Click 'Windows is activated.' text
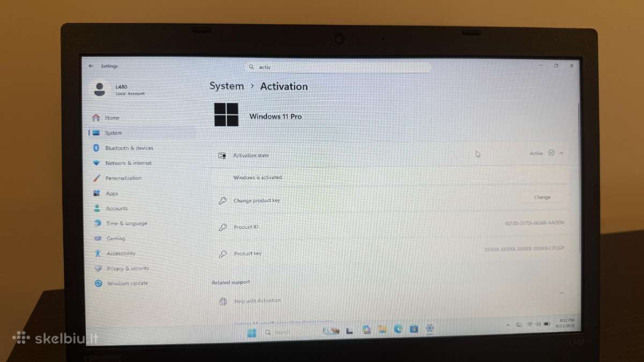Screen dimensions: 644x362 pyautogui.click(x=258, y=178)
